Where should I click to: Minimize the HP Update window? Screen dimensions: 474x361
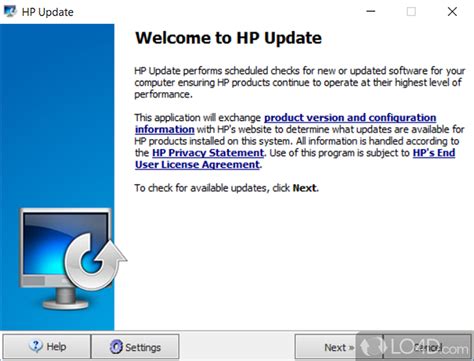coord(371,12)
